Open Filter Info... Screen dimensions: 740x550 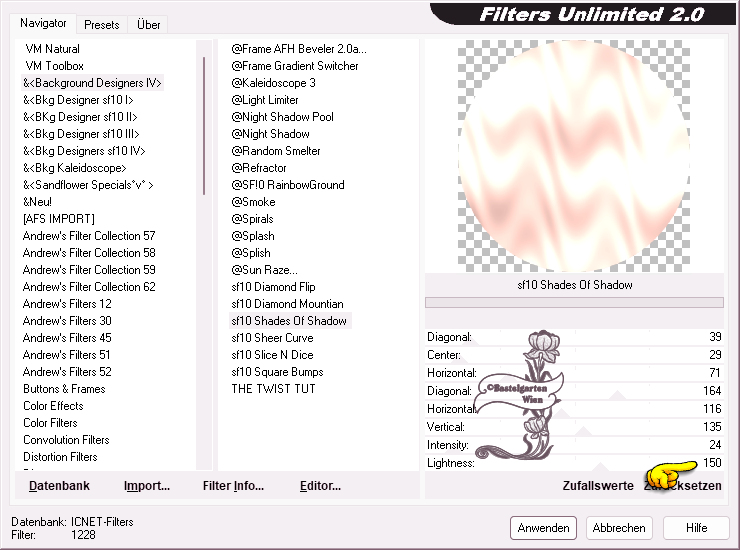pos(233,486)
